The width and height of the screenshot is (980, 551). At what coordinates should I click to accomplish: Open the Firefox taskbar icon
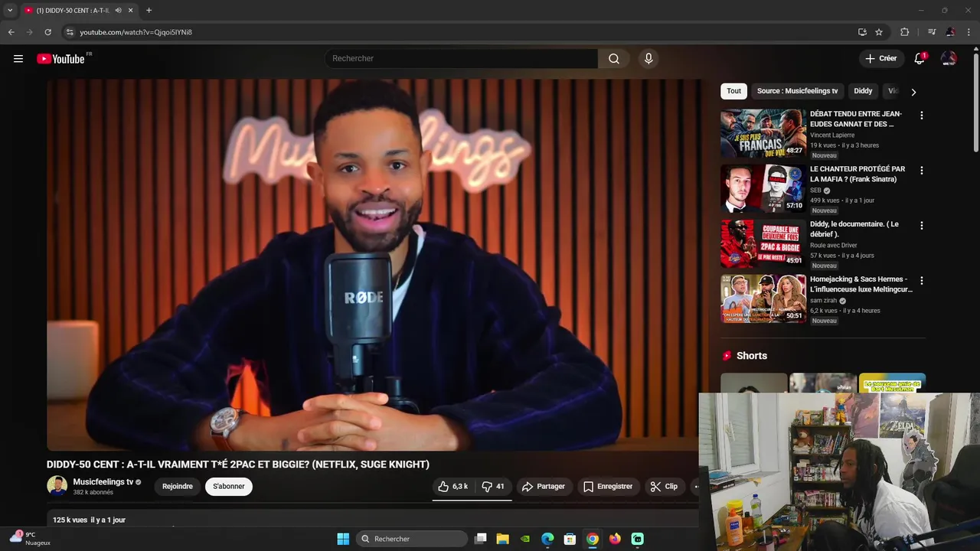pos(615,539)
